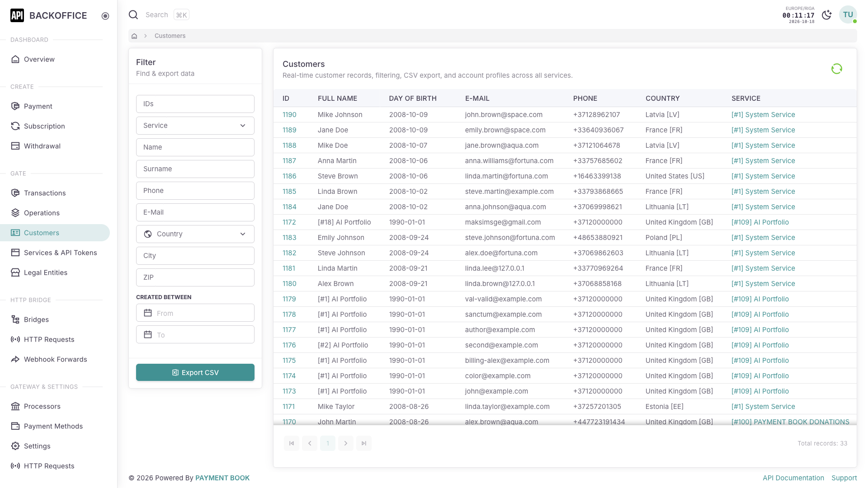Screen dimensions: 868x488
Task: Go to the first page of results
Action: click(292, 443)
